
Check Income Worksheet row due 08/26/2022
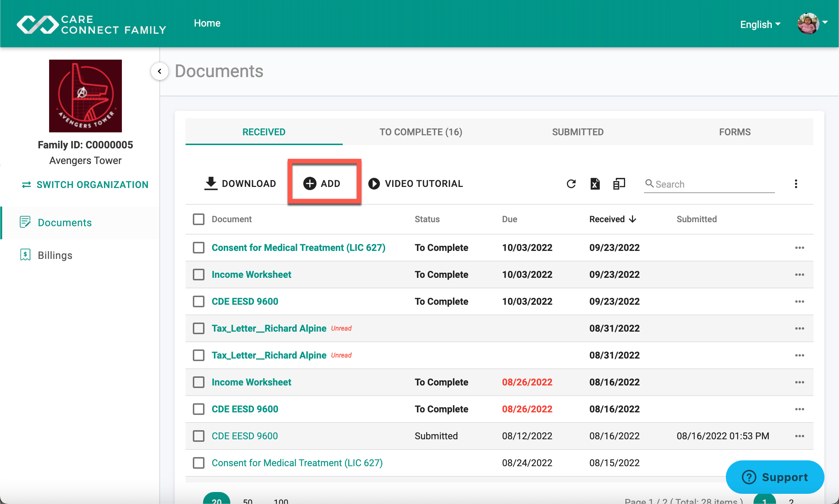tap(199, 382)
